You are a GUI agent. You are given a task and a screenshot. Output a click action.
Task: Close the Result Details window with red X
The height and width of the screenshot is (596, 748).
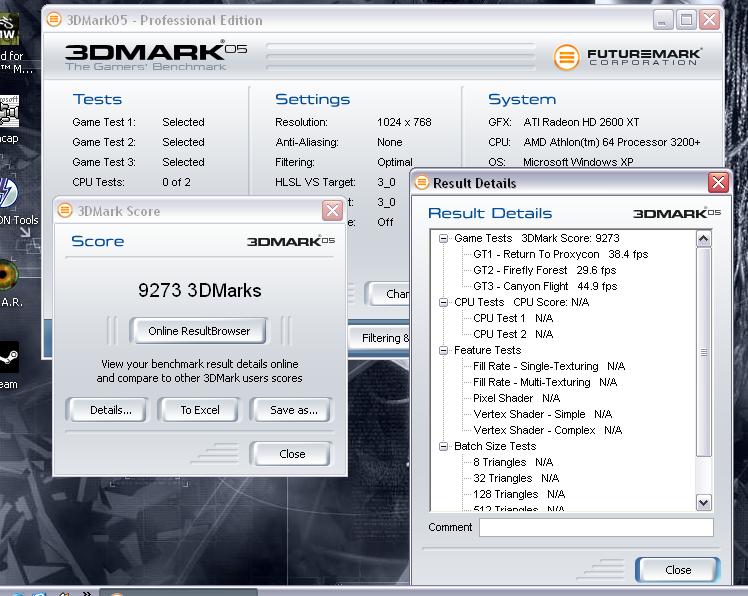point(718,183)
